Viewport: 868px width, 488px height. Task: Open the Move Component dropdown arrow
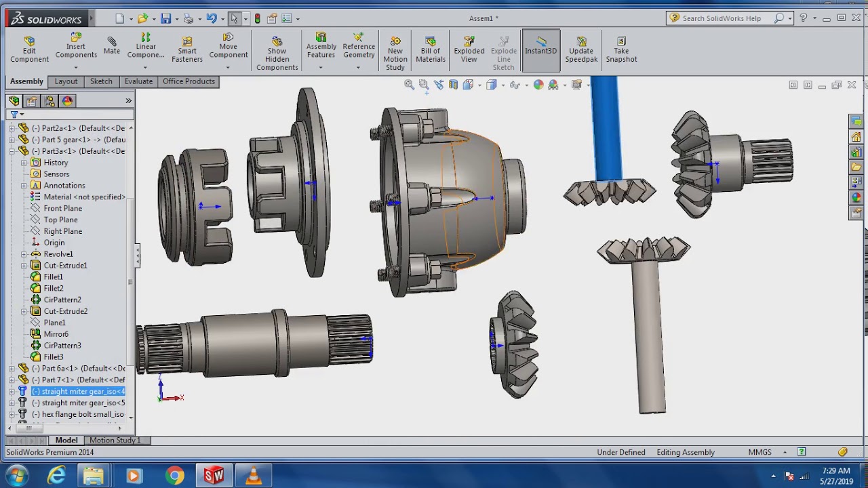(x=229, y=67)
